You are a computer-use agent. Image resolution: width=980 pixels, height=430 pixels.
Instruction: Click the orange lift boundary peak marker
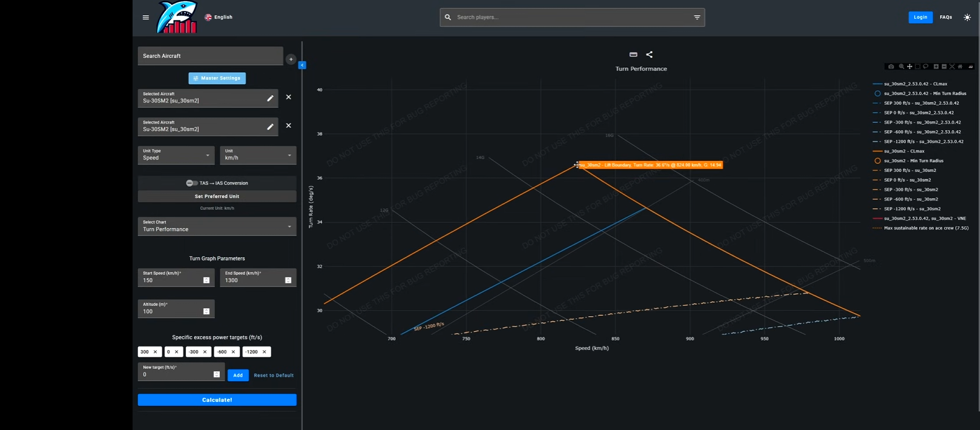click(577, 164)
